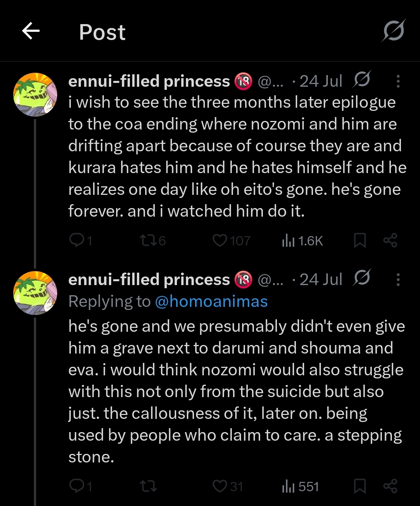The height and width of the screenshot is (506, 420).
Task: Open the first post's profile avatar
Action: click(x=35, y=95)
